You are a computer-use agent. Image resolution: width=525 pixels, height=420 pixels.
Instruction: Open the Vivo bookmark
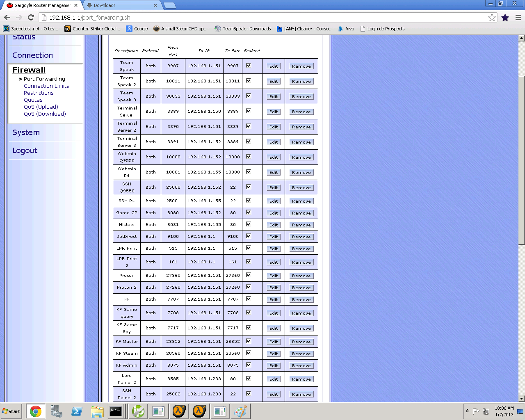point(346,29)
